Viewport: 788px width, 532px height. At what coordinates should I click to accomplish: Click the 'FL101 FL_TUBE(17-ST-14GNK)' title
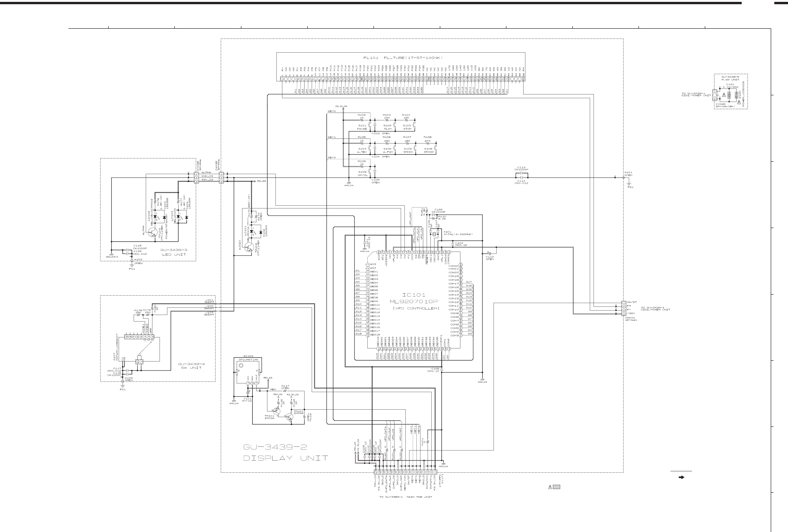pos(403,58)
